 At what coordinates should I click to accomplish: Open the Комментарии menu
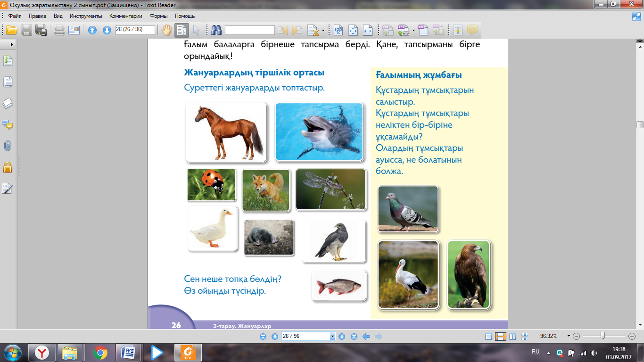[126, 16]
